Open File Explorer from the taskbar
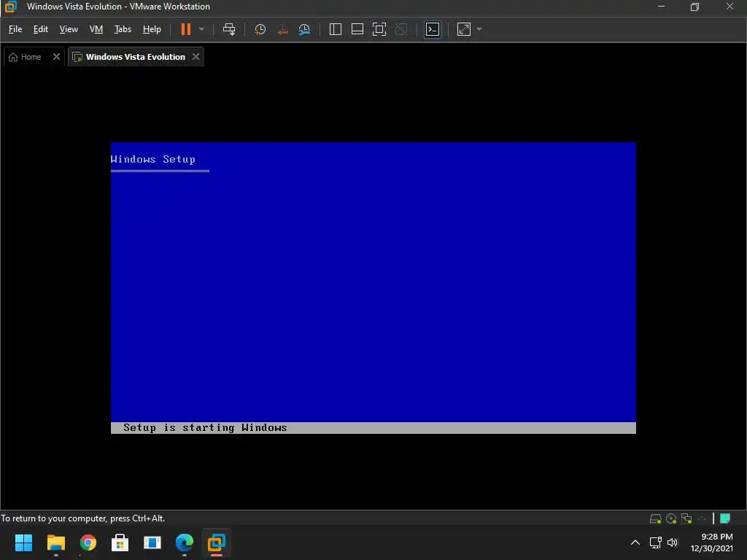 coord(55,542)
